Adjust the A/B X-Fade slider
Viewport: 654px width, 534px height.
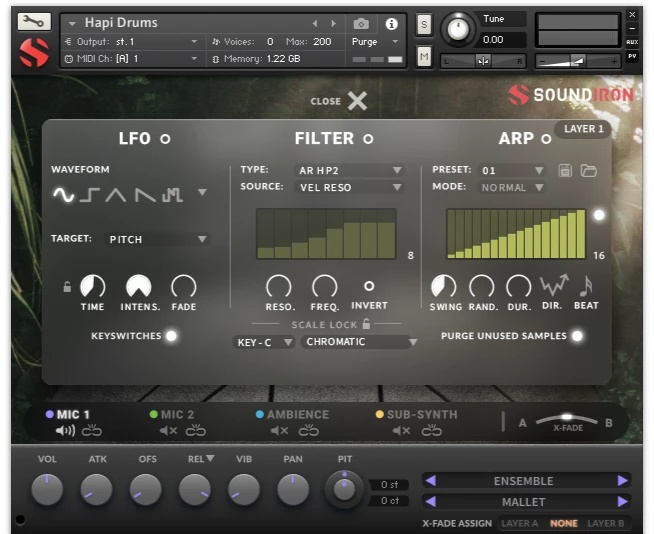567,418
